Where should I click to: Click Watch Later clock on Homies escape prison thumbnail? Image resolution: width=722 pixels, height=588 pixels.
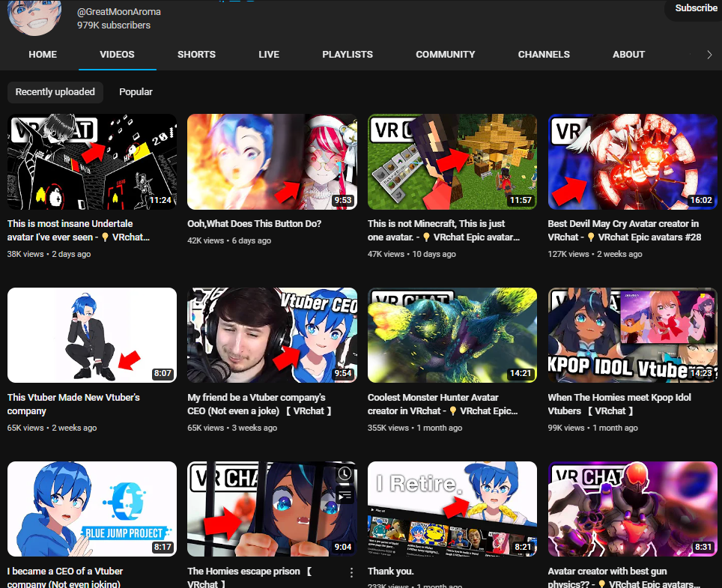click(345, 474)
